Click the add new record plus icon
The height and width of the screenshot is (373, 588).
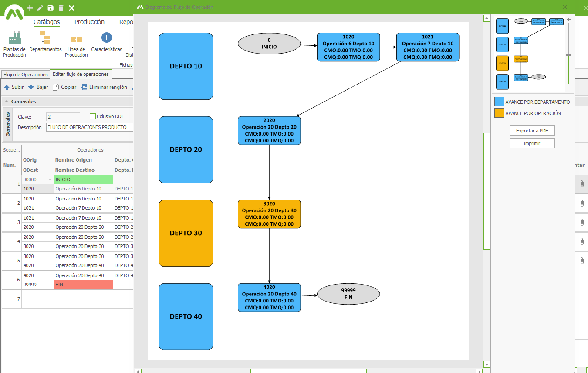30,8
